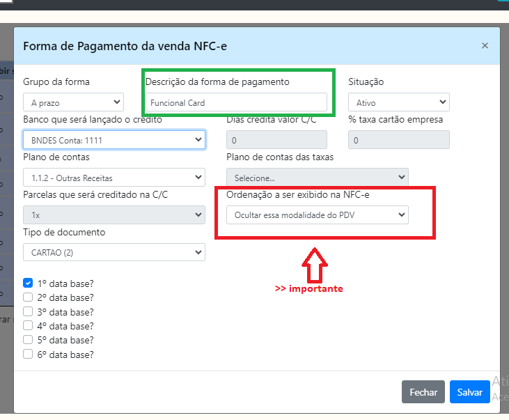The height and width of the screenshot is (420, 509).
Task: Click the Fechar button
Action: tap(423, 392)
